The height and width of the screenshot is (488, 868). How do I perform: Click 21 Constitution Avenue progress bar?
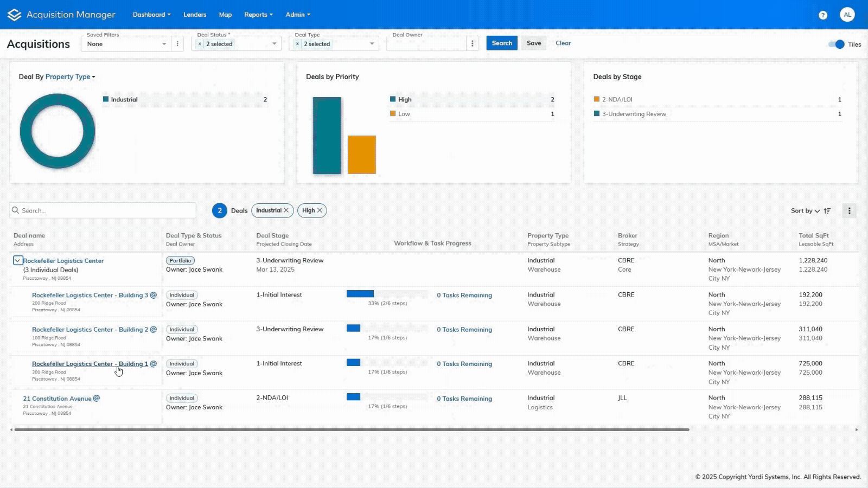click(387, 397)
